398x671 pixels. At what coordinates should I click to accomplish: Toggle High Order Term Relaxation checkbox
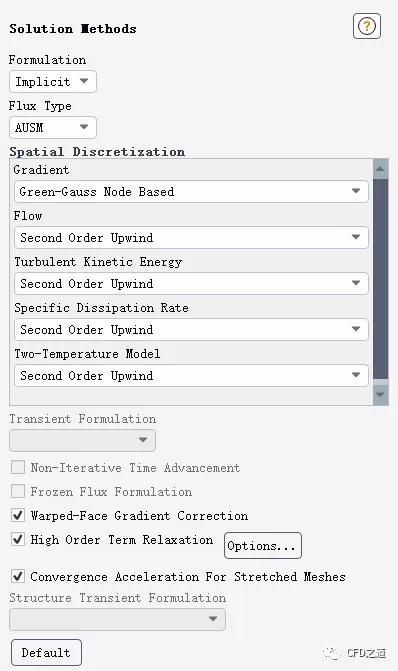point(18,539)
